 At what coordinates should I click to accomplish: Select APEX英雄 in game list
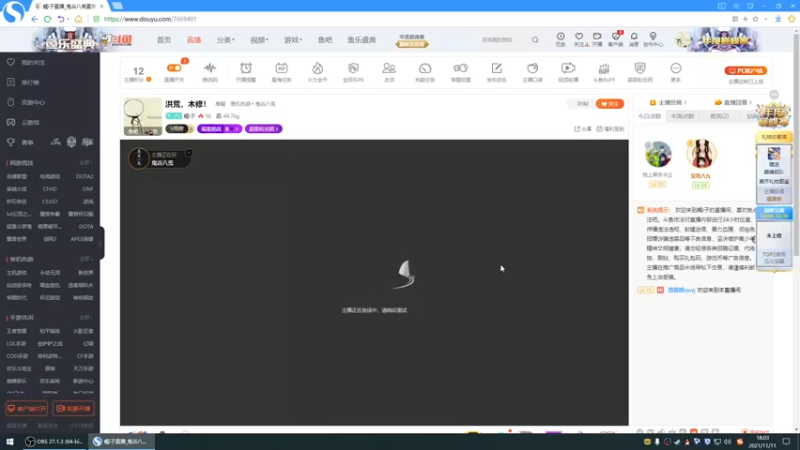point(82,239)
